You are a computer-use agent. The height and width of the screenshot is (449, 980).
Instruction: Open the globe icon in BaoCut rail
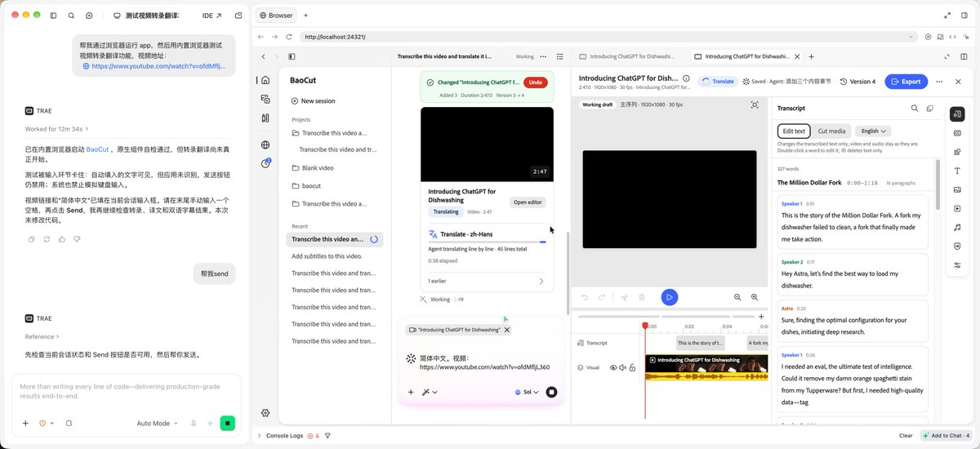pos(265,144)
